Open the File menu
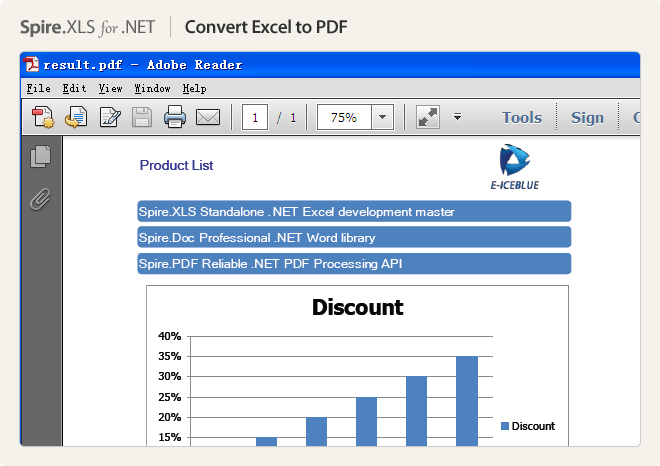 pyautogui.click(x=38, y=88)
